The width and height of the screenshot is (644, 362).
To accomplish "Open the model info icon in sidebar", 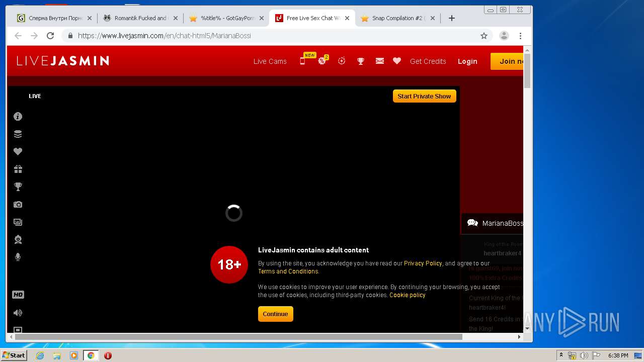I will point(18,117).
